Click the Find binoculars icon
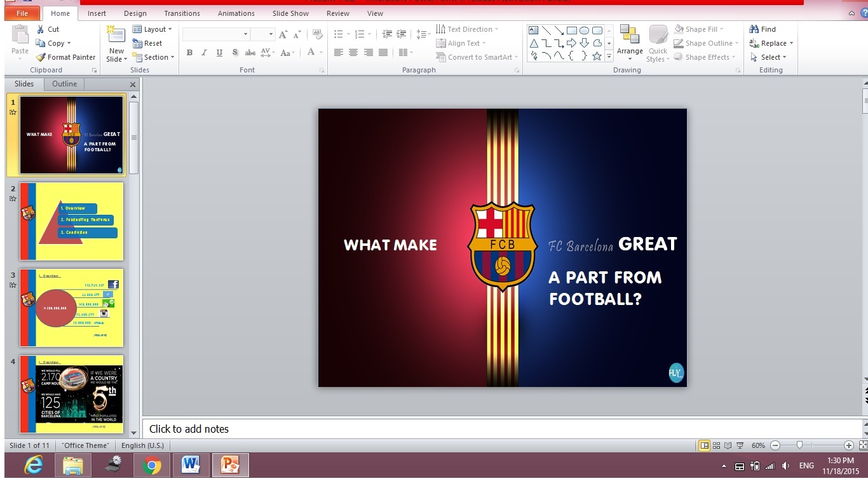Viewport: 868px width, 488px height. point(754,29)
